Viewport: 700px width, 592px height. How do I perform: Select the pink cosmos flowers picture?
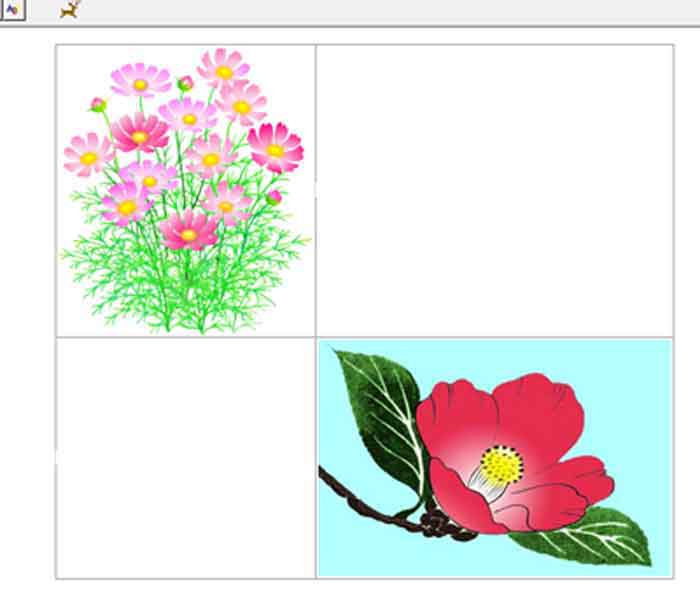click(185, 190)
